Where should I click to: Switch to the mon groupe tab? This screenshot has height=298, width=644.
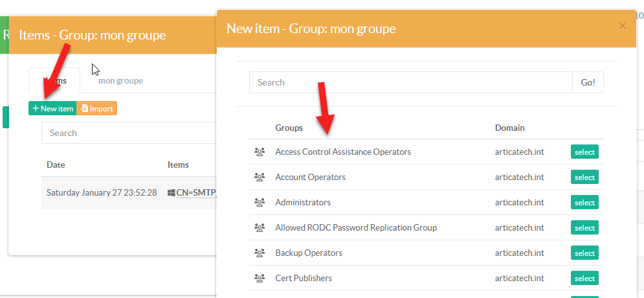tap(120, 81)
